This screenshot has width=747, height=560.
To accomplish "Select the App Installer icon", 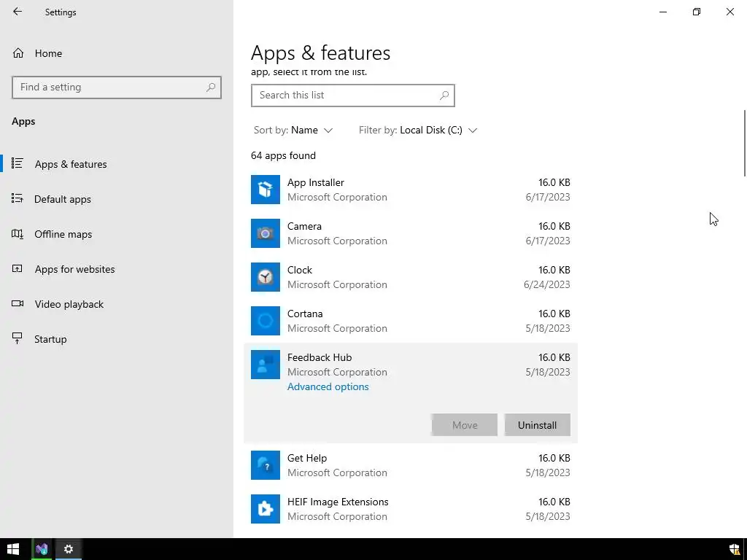I will 266,190.
